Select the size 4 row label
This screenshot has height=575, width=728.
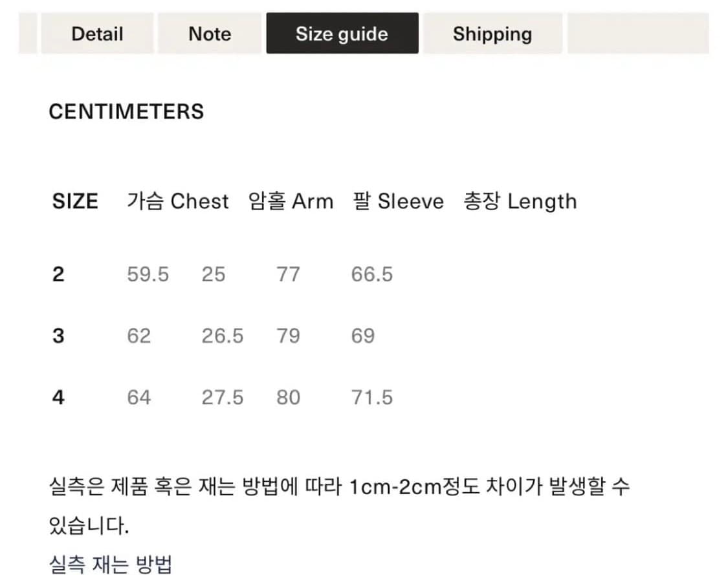(58, 397)
